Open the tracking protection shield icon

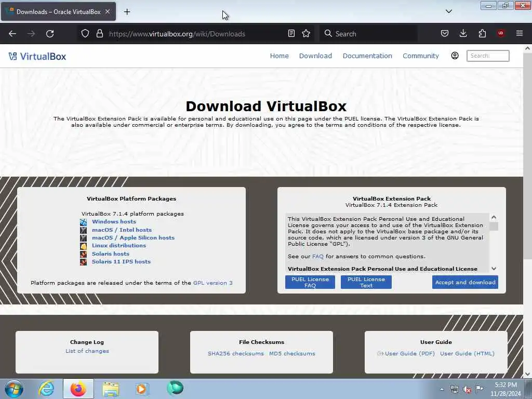[x=85, y=33]
